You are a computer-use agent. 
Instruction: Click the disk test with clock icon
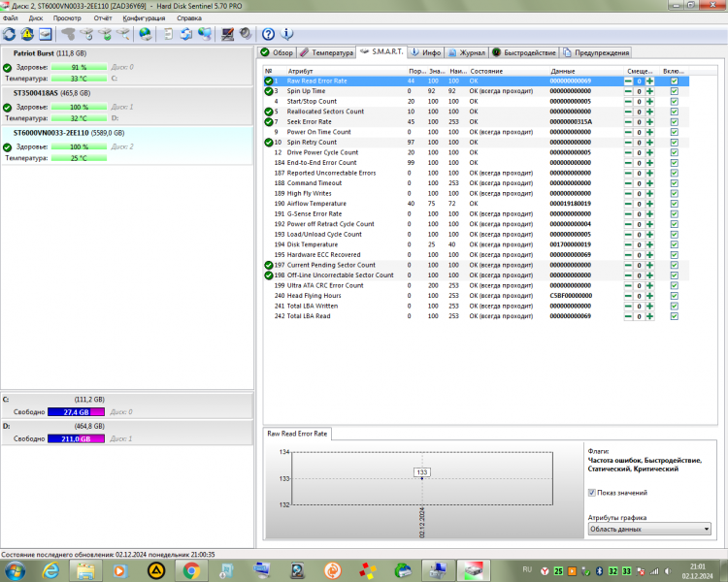point(86,34)
